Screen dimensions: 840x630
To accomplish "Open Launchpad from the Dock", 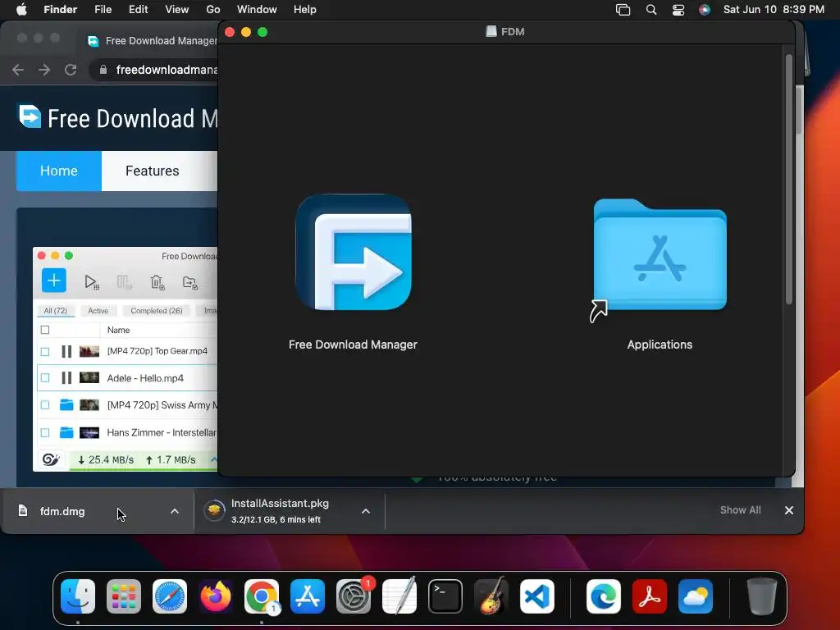I will tap(124, 596).
